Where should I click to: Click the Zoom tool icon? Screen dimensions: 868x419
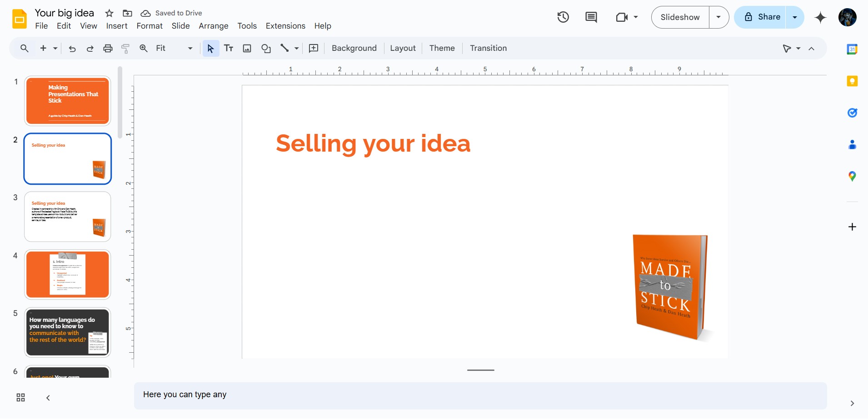[x=144, y=48]
